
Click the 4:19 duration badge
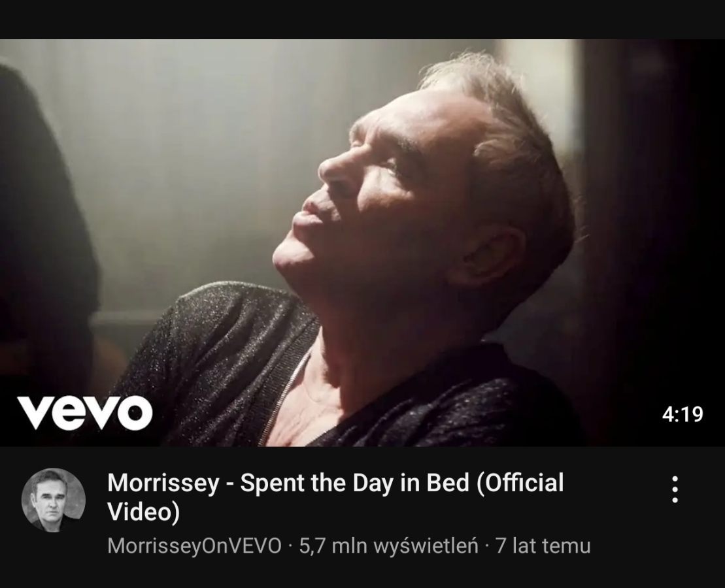coord(682,414)
